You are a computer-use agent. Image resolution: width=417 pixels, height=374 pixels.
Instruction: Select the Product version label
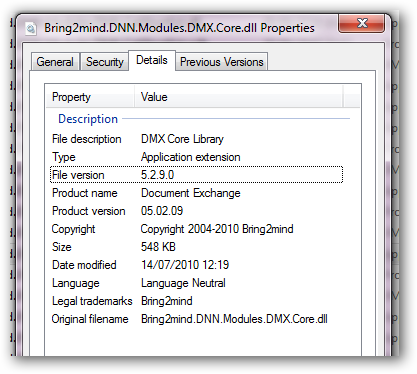pos(89,211)
